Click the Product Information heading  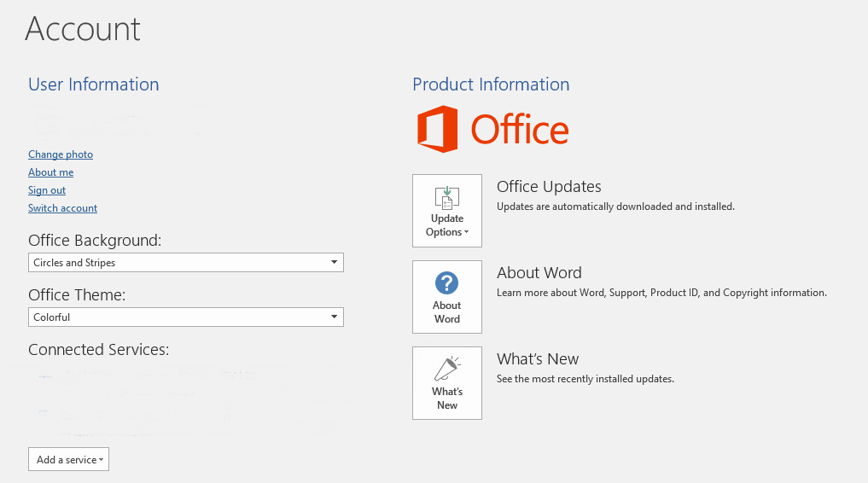point(491,84)
